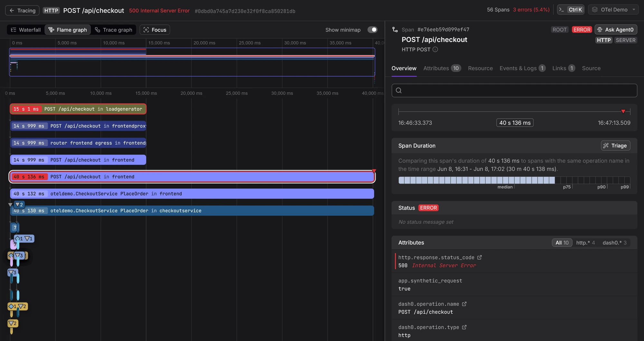
Task: Open the Events & Logs tab
Action: (x=522, y=68)
